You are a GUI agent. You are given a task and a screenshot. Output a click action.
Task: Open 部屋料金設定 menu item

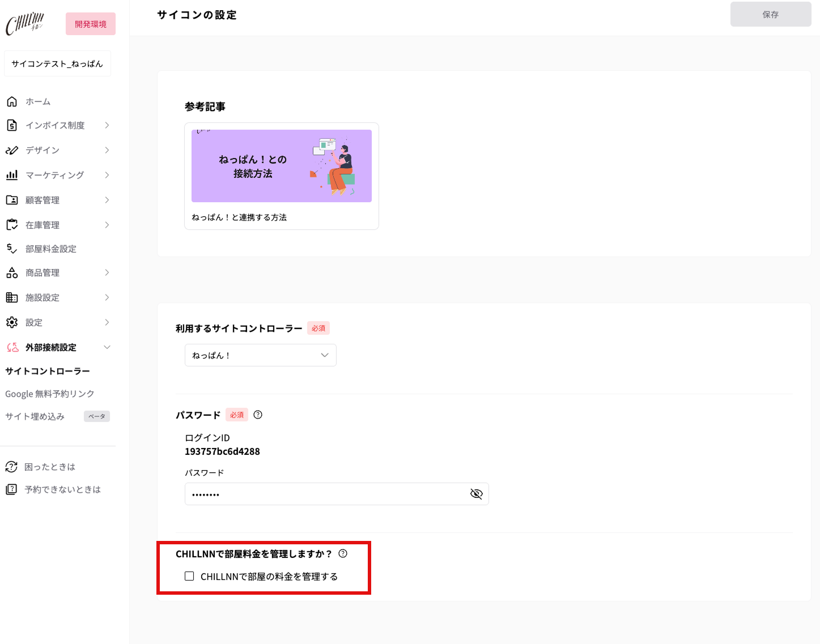click(x=51, y=249)
